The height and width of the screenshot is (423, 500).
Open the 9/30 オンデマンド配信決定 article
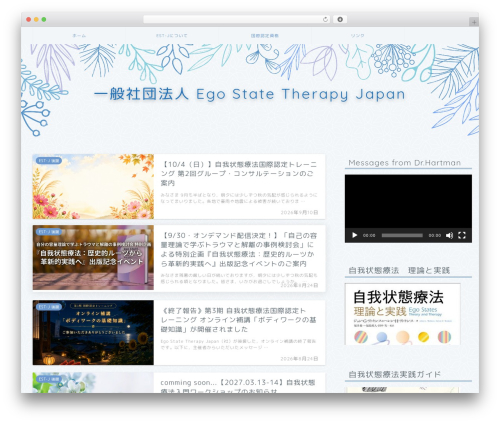(239, 249)
